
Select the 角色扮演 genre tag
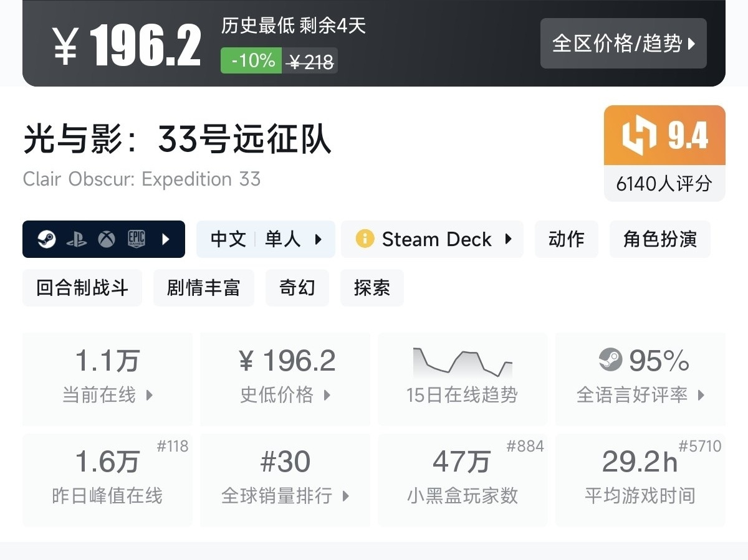[659, 239]
